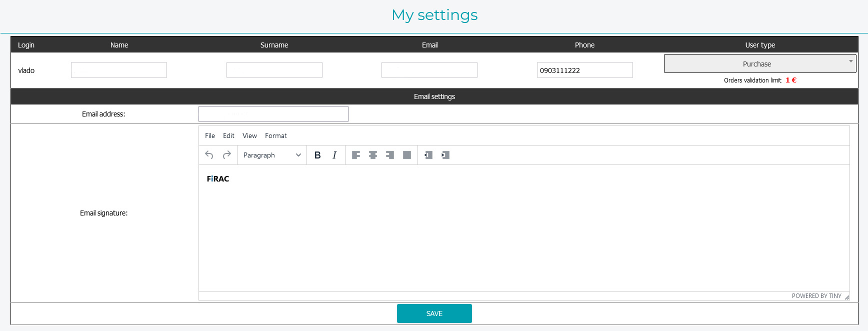
Task: Increase indent in signature editor
Action: coord(445,155)
